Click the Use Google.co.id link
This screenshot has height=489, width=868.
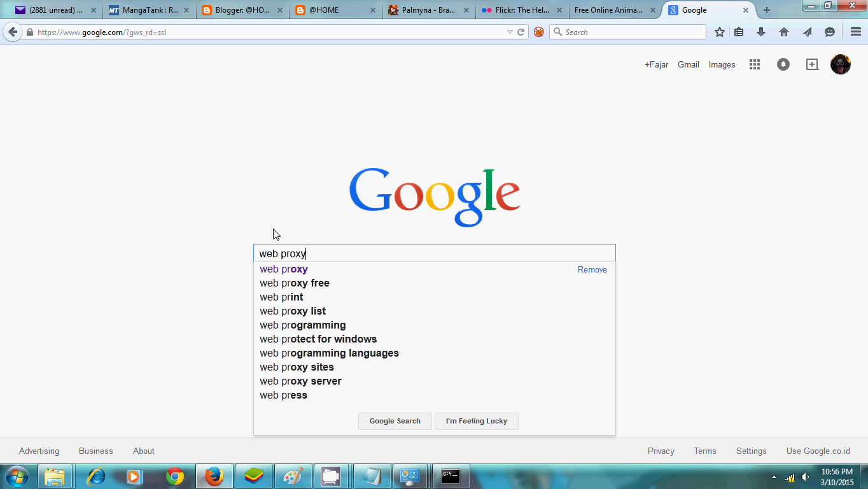818,451
